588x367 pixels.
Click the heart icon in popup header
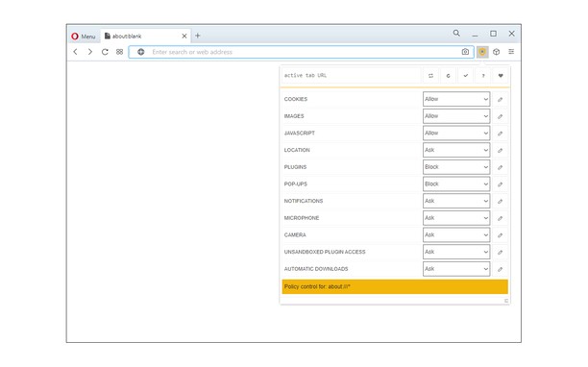[x=501, y=76]
